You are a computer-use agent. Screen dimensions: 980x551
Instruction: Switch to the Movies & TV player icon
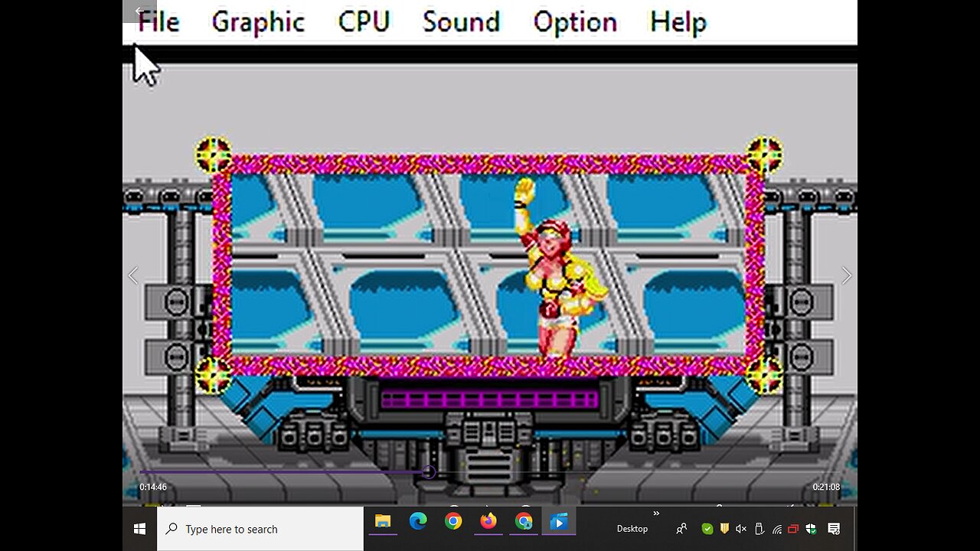point(559,522)
